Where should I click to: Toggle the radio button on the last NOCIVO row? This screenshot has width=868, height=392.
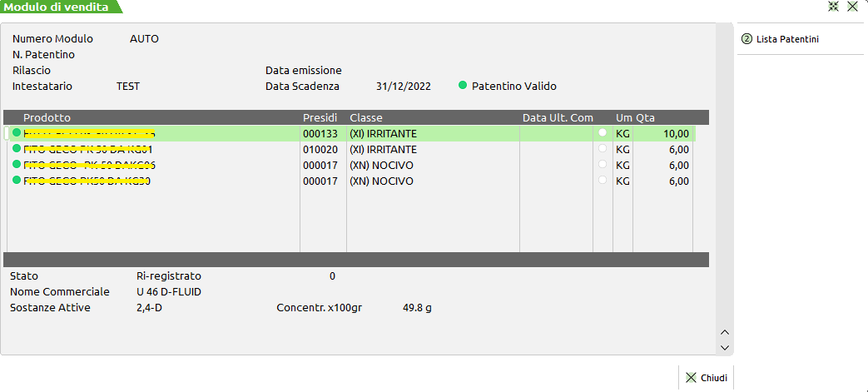[603, 181]
